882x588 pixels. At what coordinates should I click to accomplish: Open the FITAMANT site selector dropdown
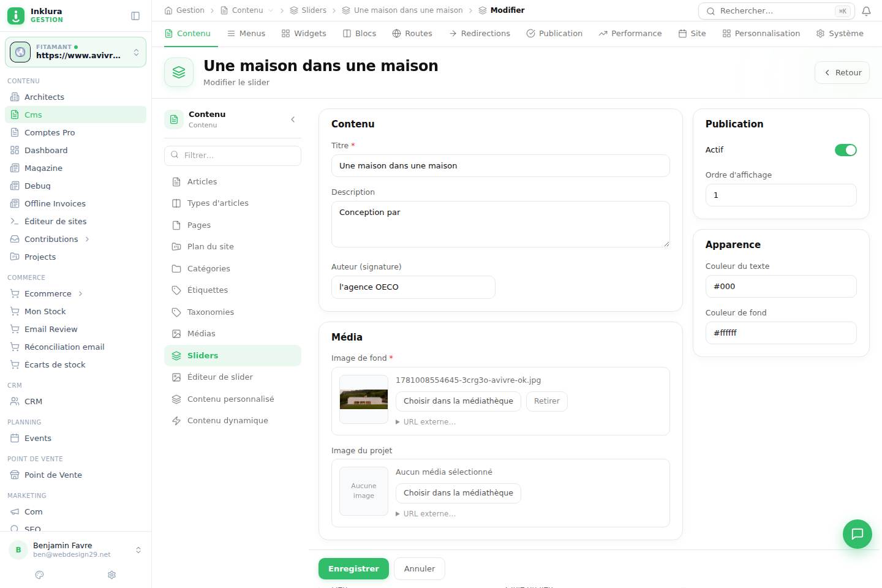point(76,52)
